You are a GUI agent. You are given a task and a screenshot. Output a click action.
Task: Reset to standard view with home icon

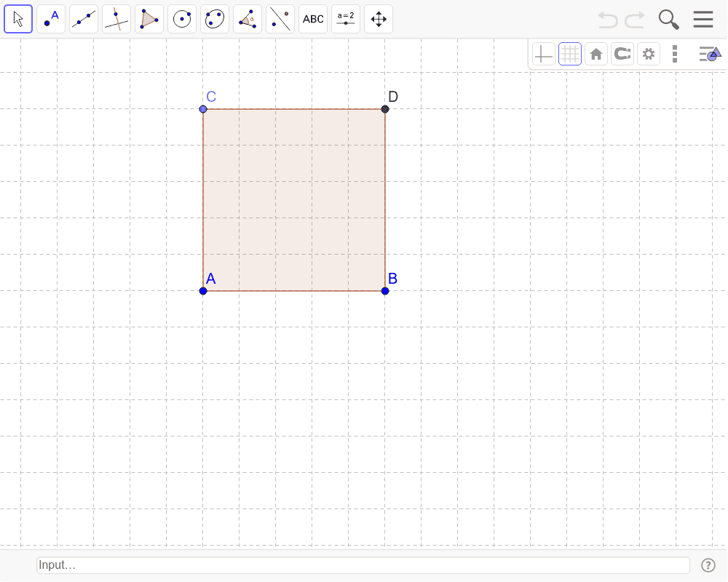pos(596,55)
